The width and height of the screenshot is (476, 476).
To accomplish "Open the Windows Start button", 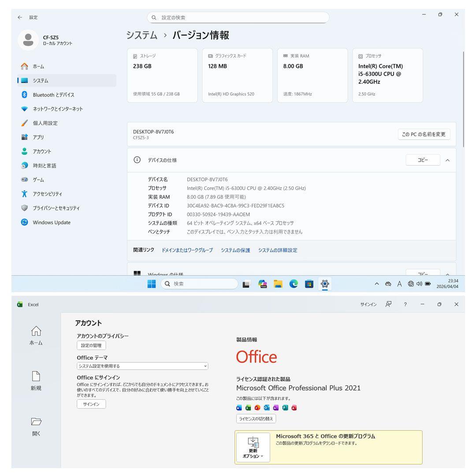I will (x=152, y=284).
